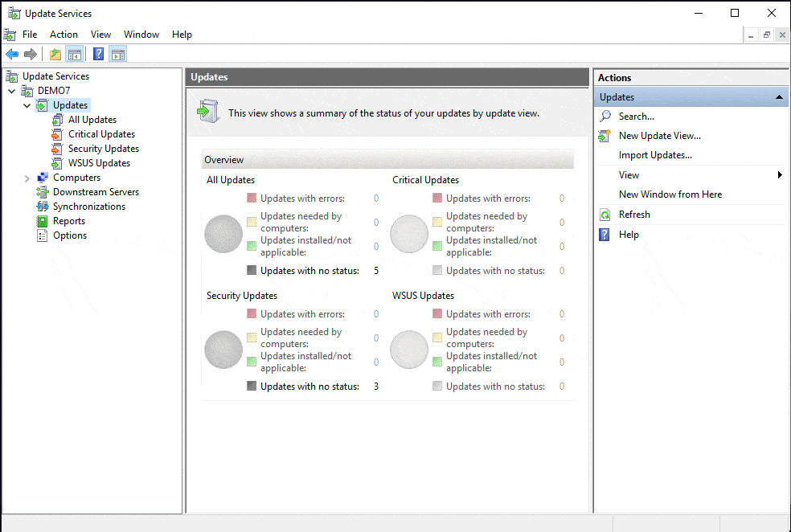Collapse the Updates section header in Actions
Image resolution: width=791 pixels, height=532 pixels.
click(x=779, y=97)
